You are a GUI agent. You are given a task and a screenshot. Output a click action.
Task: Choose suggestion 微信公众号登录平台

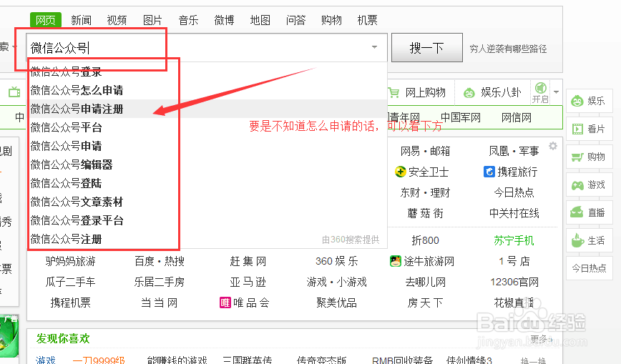(207, 221)
